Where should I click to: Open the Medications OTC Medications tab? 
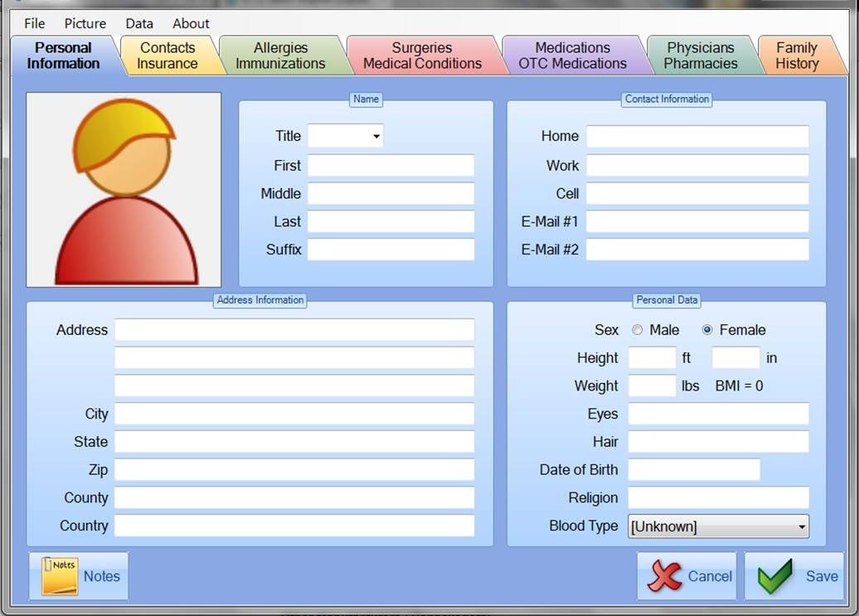[x=576, y=56]
